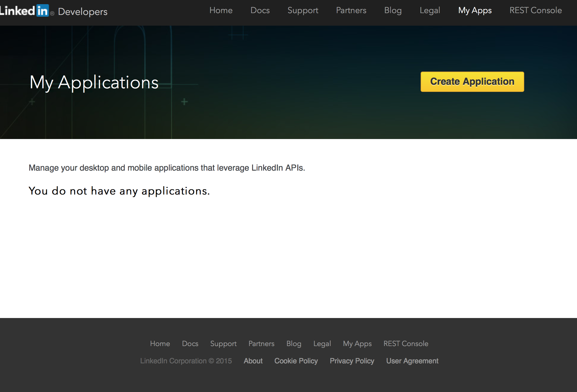Screen dimensions: 577x392
Task: Open the Home link in the footer
Action: point(160,344)
